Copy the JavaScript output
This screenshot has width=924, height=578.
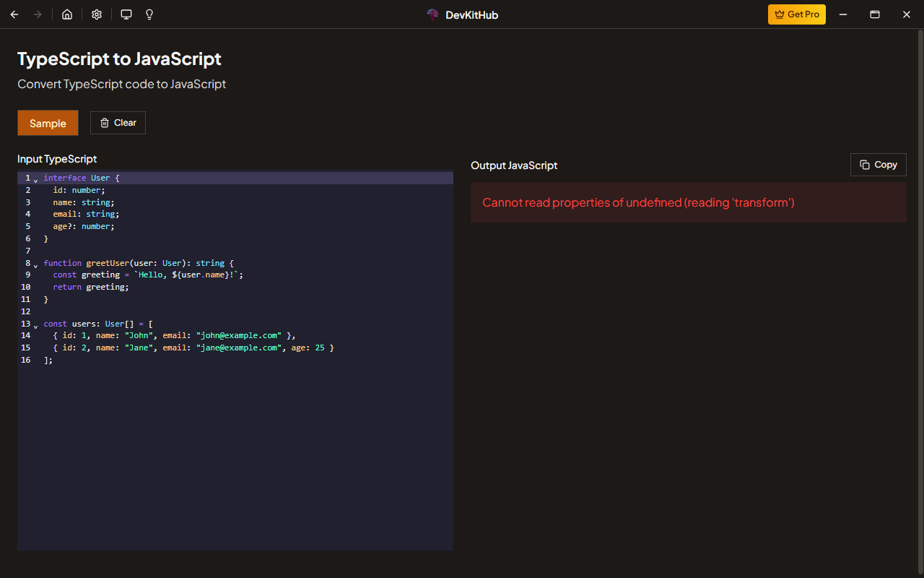879,165
